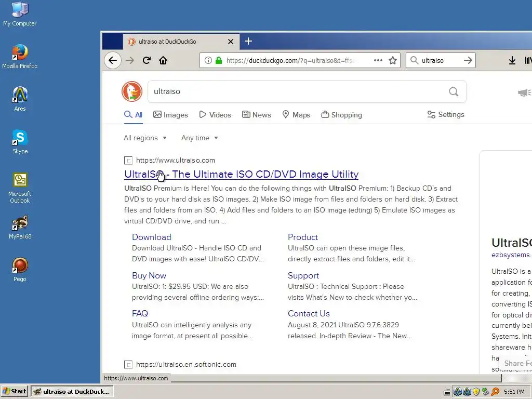Screen dimensions: 532x399
Task: Focus the toolbar search field
Action: pos(441,60)
